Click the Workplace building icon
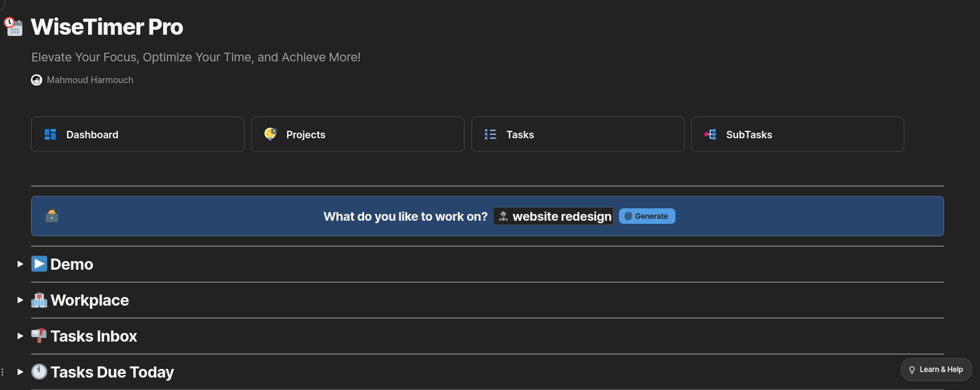 39,300
